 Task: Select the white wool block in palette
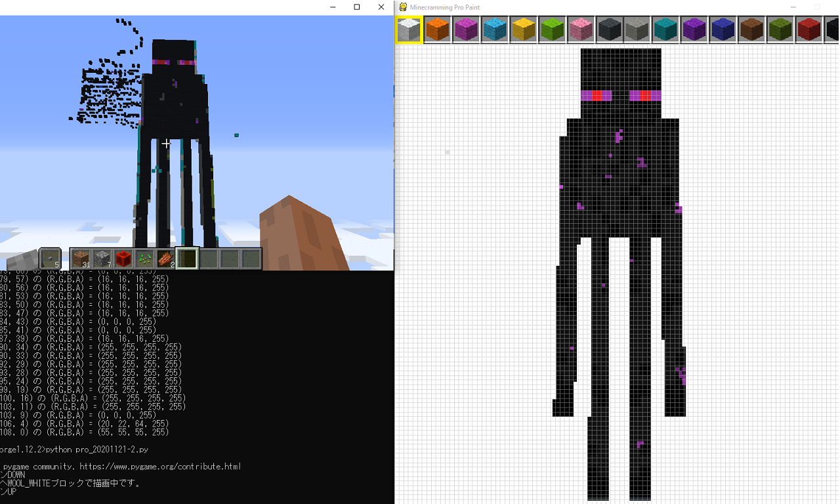coord(409,30)
